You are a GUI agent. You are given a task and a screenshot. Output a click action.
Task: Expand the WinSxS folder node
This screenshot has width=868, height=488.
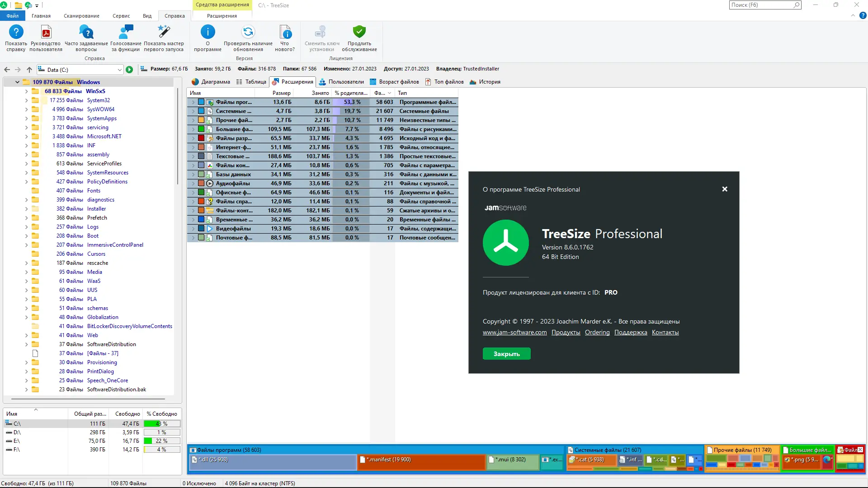26,91
